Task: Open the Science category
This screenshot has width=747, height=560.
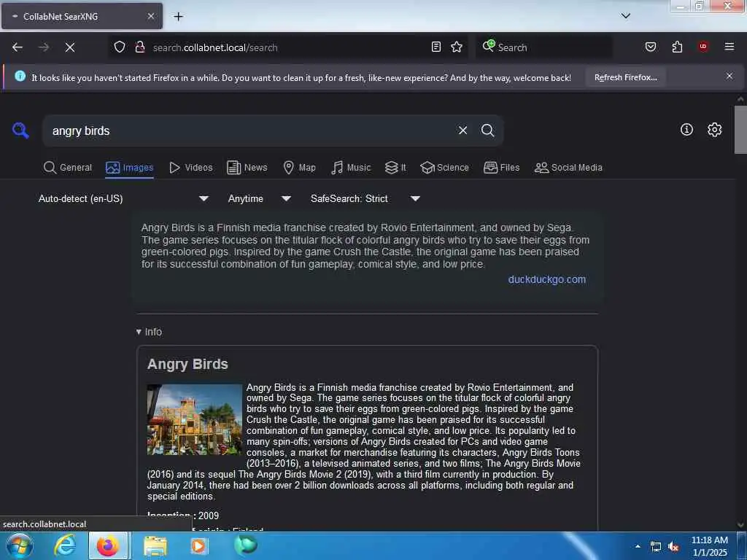Action: [x=444, y=168]
